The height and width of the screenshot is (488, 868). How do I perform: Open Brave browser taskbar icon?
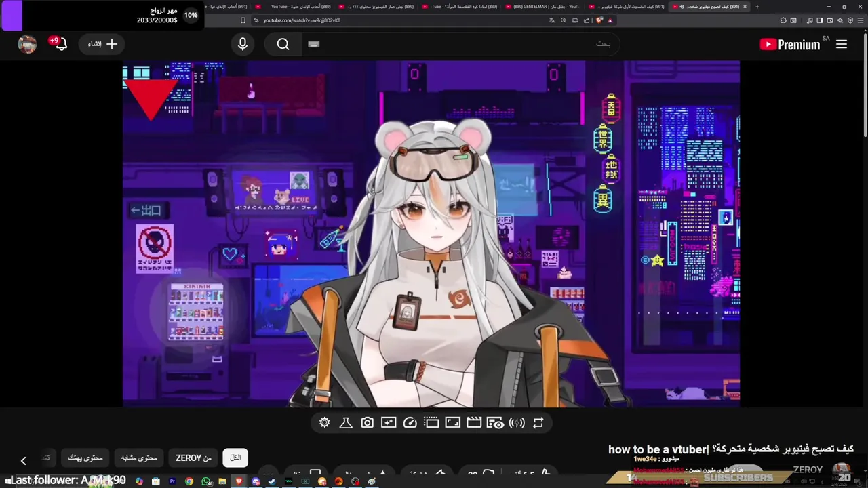(x=239, y=481)
